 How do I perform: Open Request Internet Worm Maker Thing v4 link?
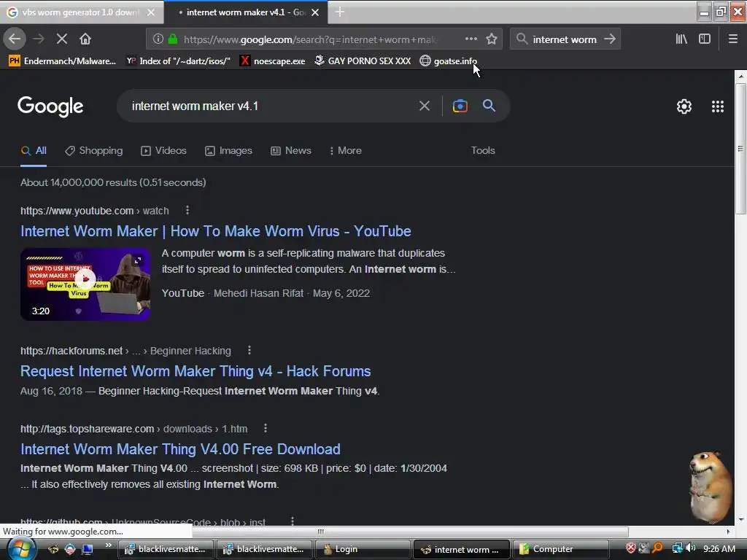(x=196, y=371)
